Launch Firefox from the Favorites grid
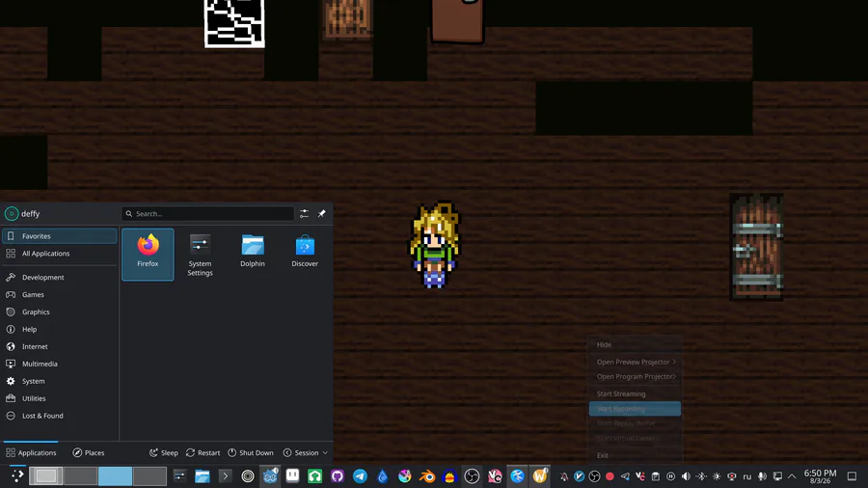Image resolution: width=868 pixels, height=488 pixels. [148, 254]
